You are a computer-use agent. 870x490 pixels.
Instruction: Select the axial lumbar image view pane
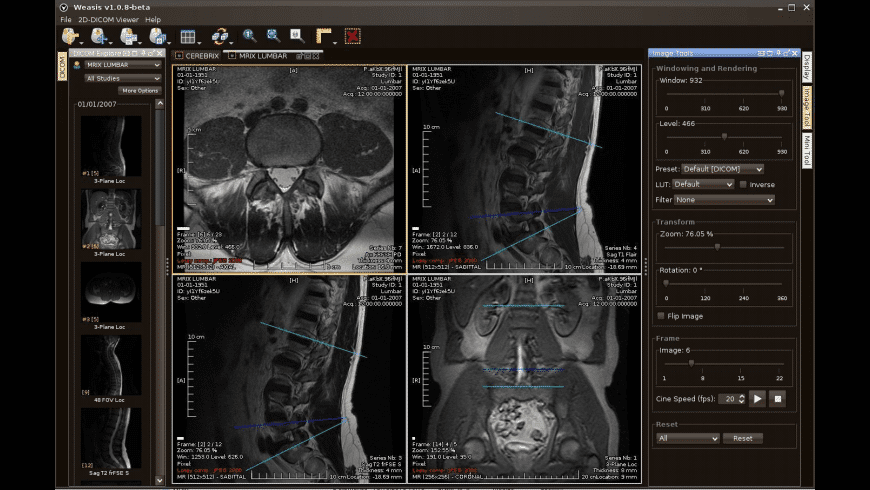(x=290, y=168)
